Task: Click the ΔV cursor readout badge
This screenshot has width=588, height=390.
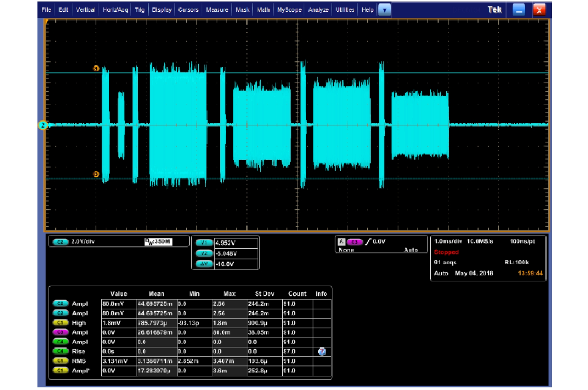Action: coord(204,264)
